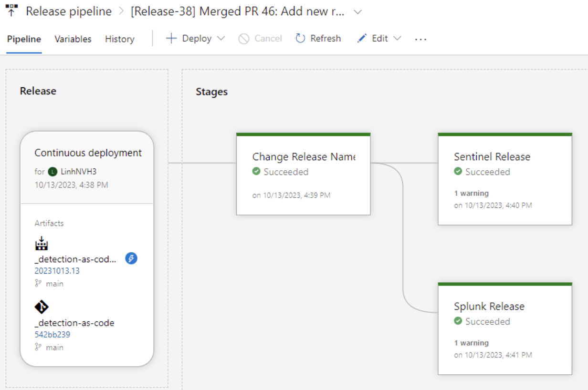Screen dimensions: 588x390
Task: Open the Change Release Name stage card
Action: coord(304,174)
